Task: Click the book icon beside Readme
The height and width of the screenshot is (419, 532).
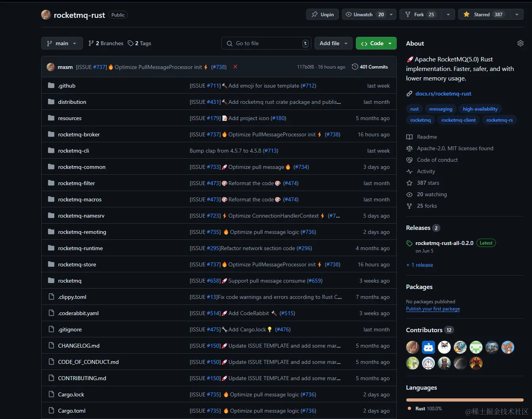Action: point(409,137)
